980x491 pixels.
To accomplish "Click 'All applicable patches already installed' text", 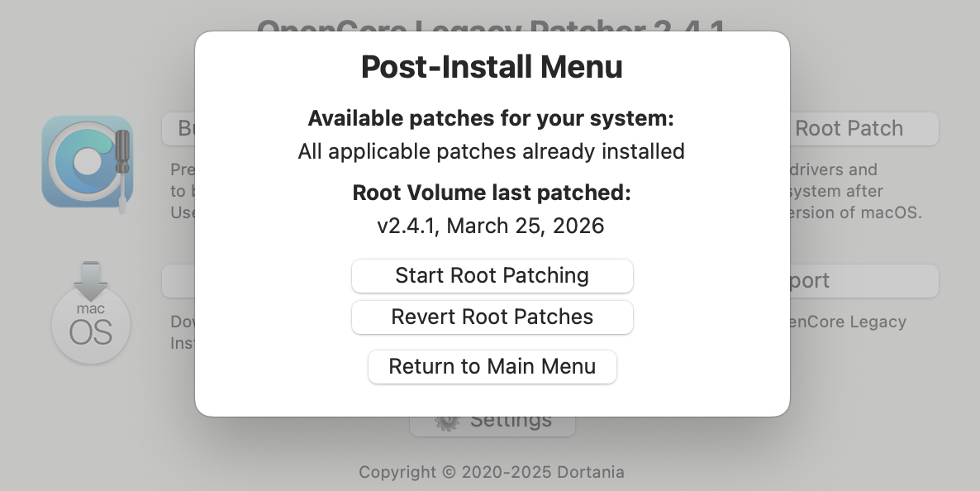I will click(x=492, y=151).
